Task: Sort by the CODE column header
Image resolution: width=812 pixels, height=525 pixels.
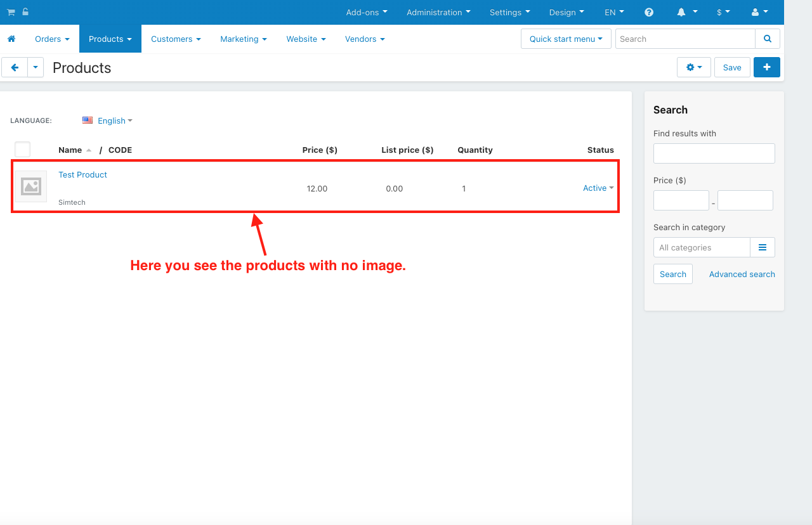Action: (x=120, y=150)
